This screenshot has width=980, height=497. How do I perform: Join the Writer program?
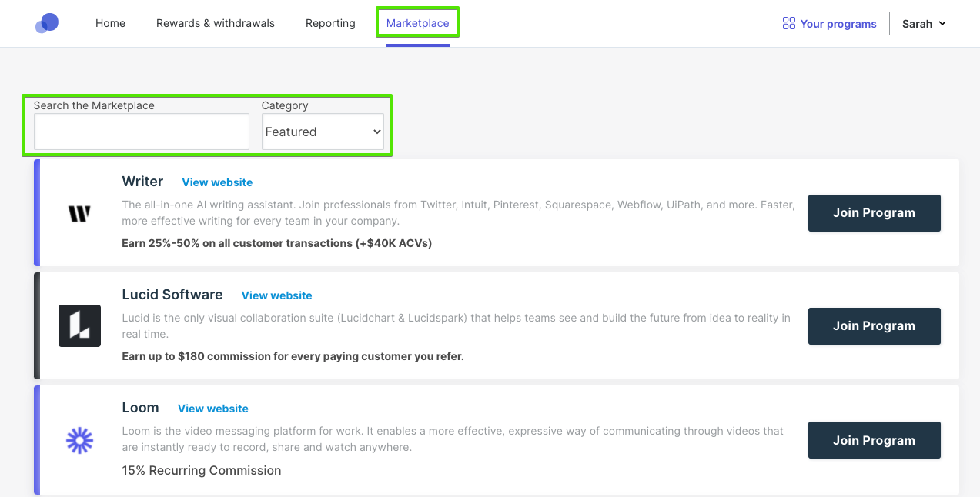(x=874, y=213)
